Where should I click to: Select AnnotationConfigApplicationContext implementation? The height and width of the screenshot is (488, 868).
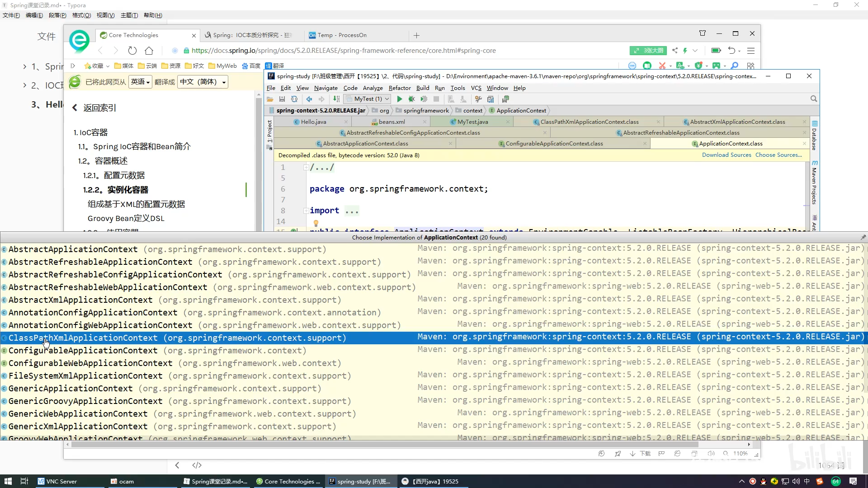pos(434,312)
